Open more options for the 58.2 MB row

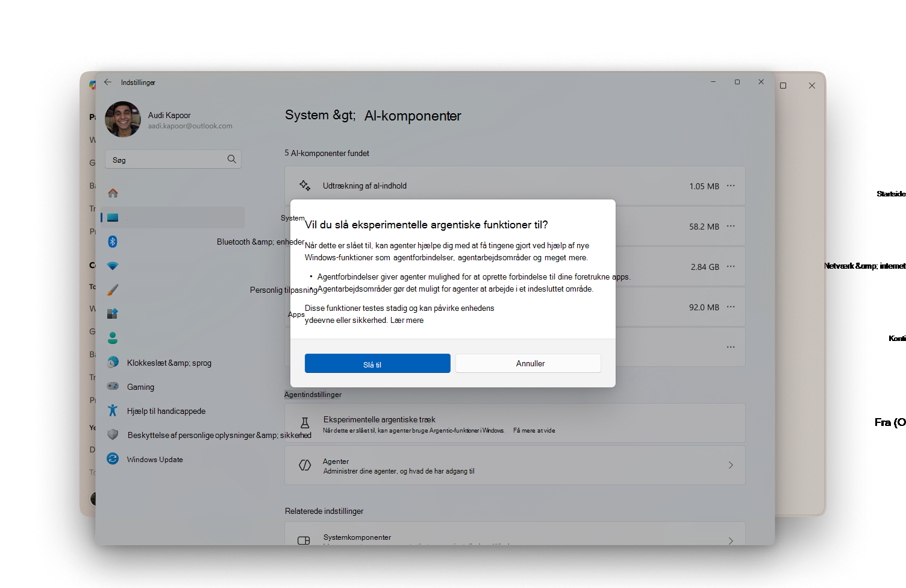[731, 226]
